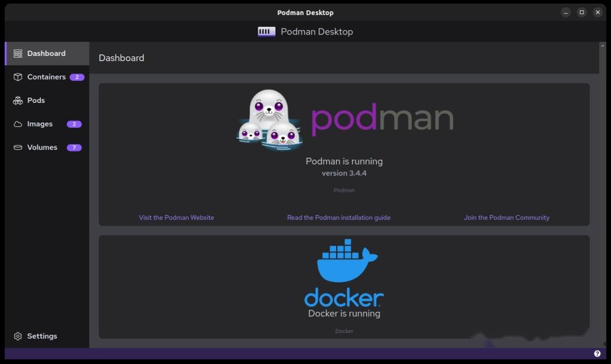Click the Podman Desktop logo in header
Image resolution: width=611 pixels, height=364 pixels.
pyautogui.click(x=266, y=32)
